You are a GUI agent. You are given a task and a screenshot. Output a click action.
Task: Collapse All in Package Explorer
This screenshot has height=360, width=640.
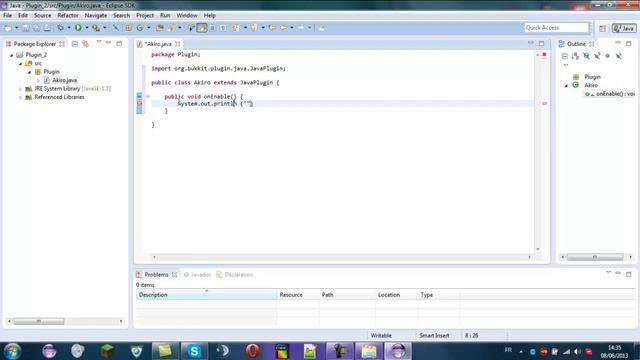(x=75, y=44)
